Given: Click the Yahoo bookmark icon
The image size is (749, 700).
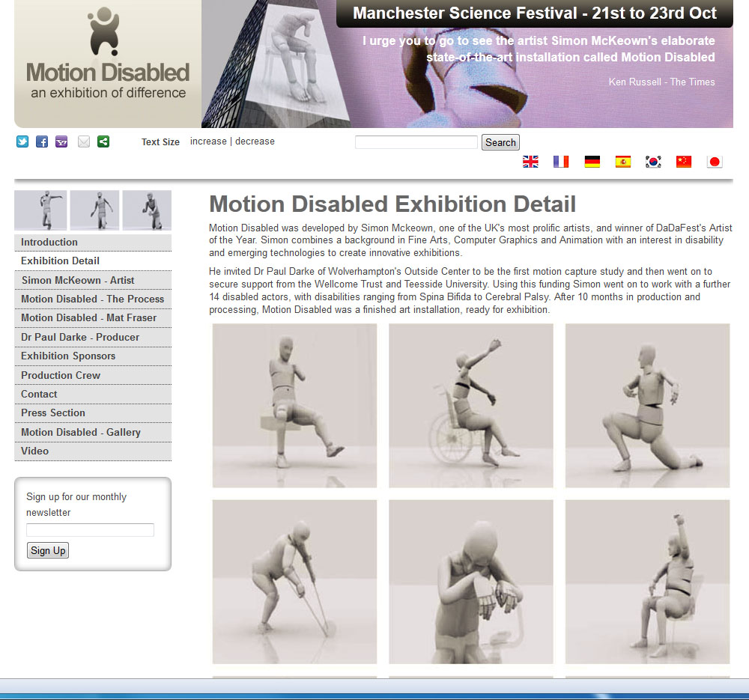Looking at the screenshot, I should [61, 141].
